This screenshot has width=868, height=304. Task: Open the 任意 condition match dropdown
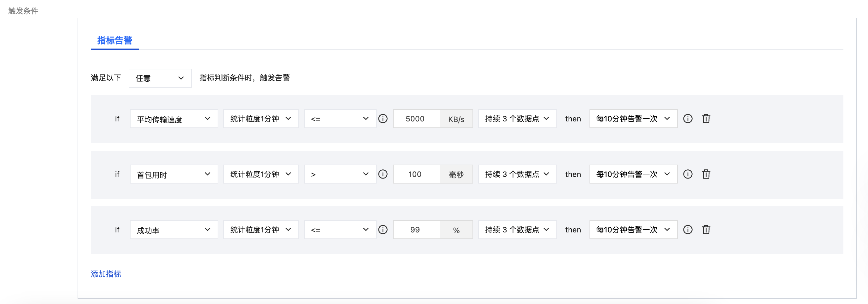(x=160, y=78)
